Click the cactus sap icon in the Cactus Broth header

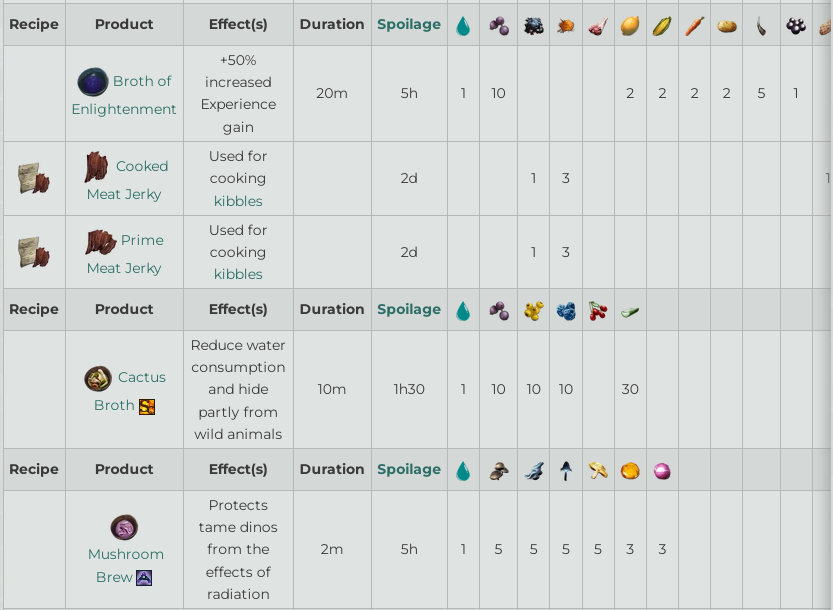tap(630, 312)
